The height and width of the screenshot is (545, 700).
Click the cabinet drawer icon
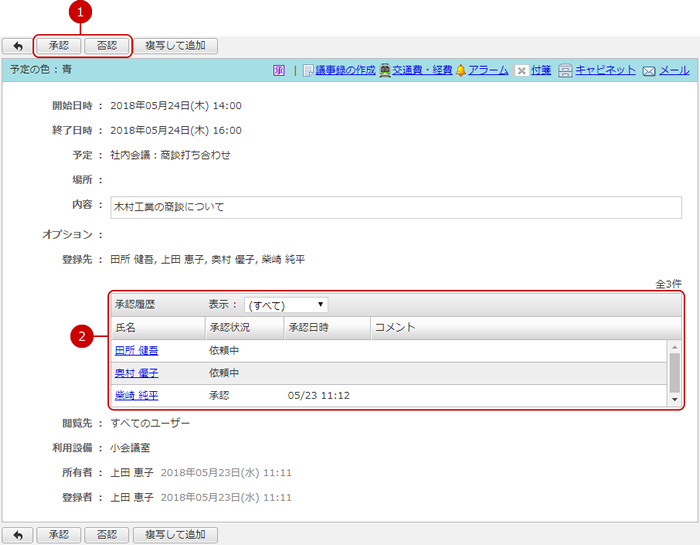click(x=565, y=71)
